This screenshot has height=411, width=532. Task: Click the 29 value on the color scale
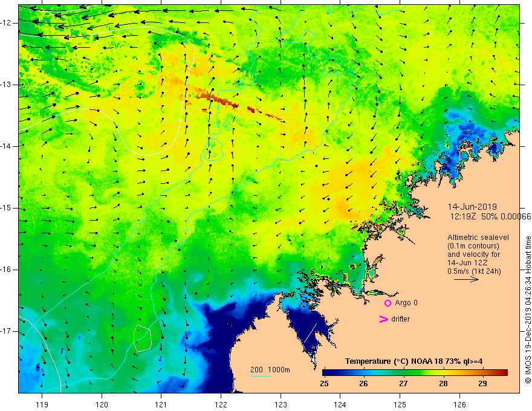[x=483, y=384]
